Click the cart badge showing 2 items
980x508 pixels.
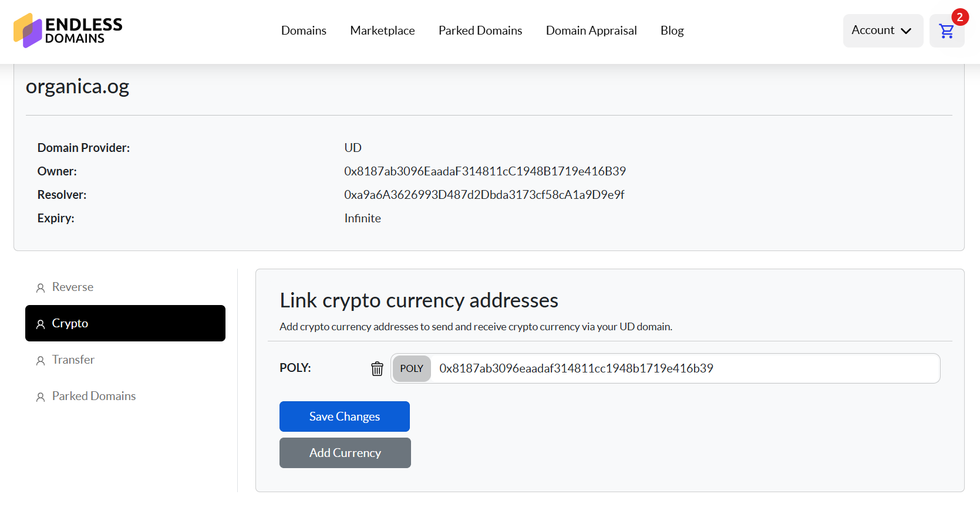coord(959,17)
